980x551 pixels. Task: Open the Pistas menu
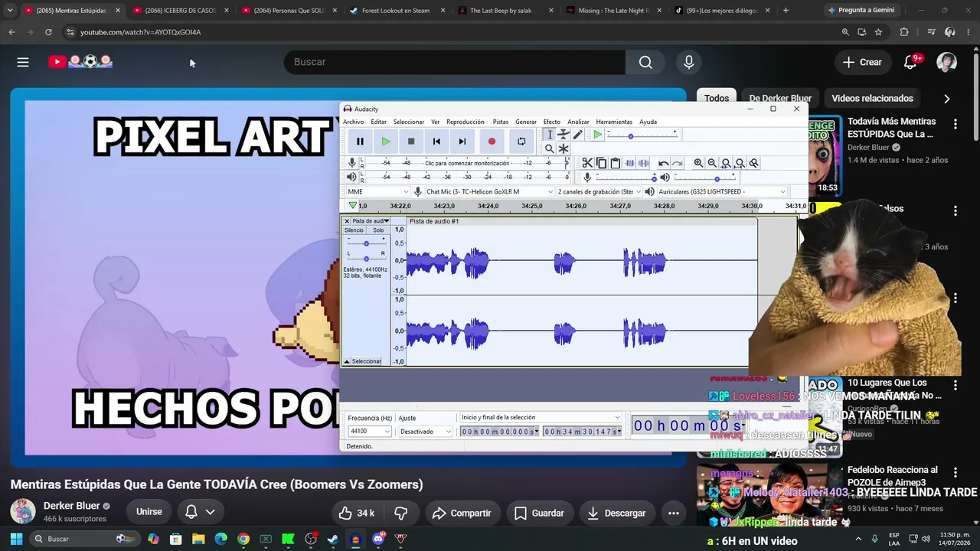501,122
